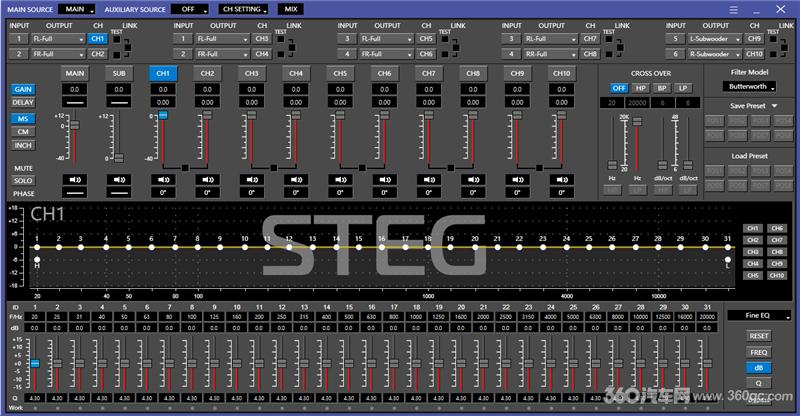Toggle the LINK box for CH9/CH10 routing
Screen dimensions: 800x416
(x=784, y=47)
